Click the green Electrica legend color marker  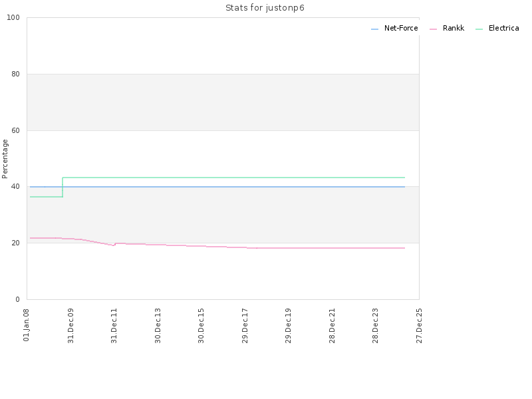479,29
